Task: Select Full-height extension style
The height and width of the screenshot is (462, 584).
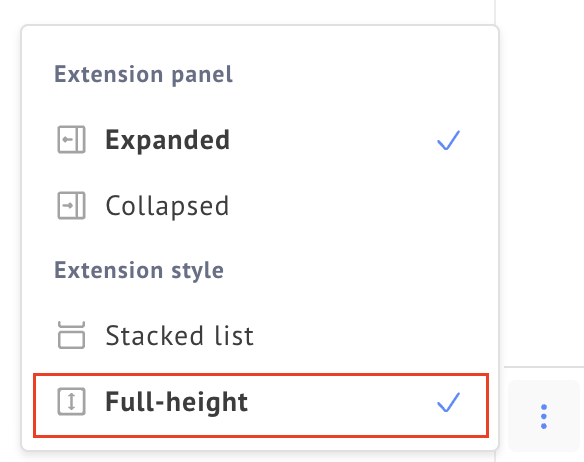Action: [261, 405]
